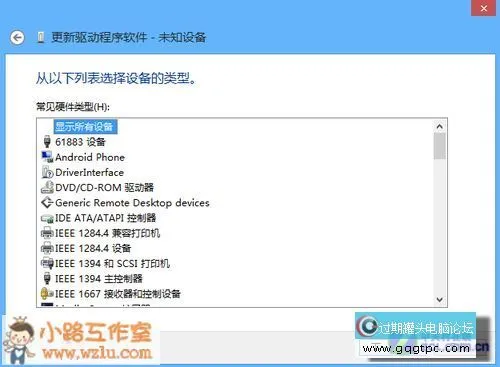Click the Generic Remote Desktop devices icon

(47, 203)
